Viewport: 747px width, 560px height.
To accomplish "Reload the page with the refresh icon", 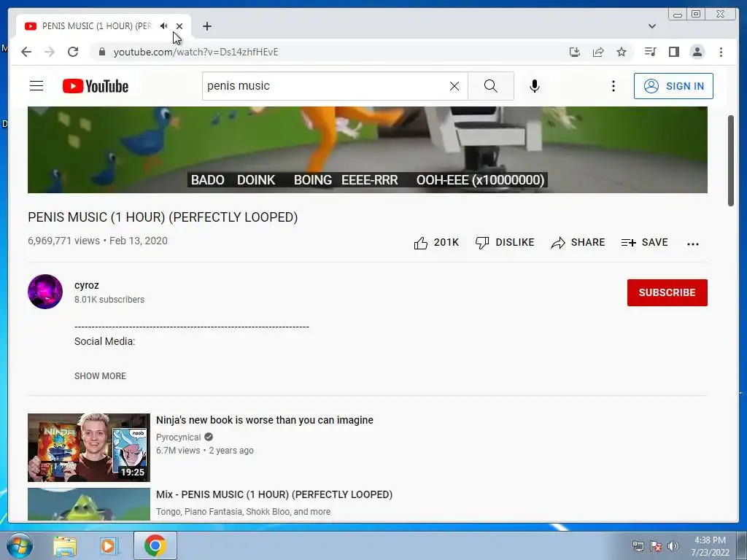I will (73, 52).
